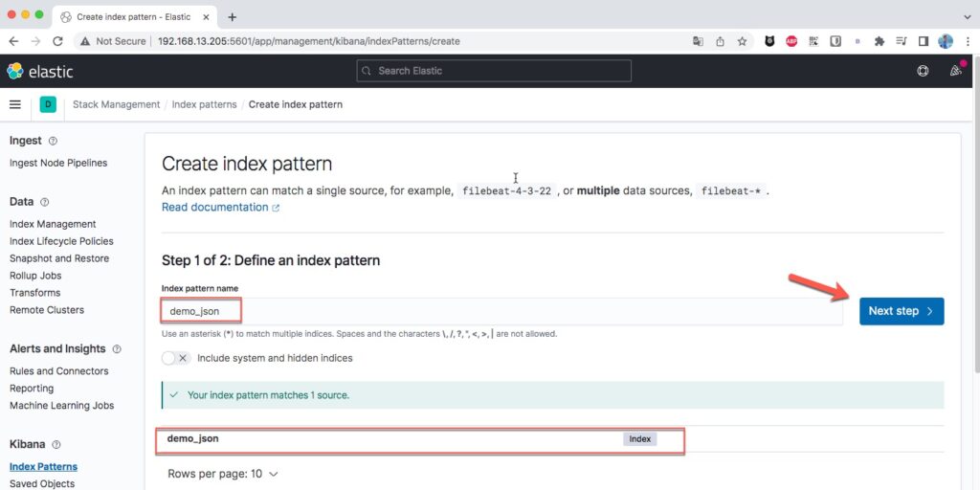The height and width of the screenshot is (490, 980).
Task: Open Rules and Connectors
Action: tap(58, 371)
